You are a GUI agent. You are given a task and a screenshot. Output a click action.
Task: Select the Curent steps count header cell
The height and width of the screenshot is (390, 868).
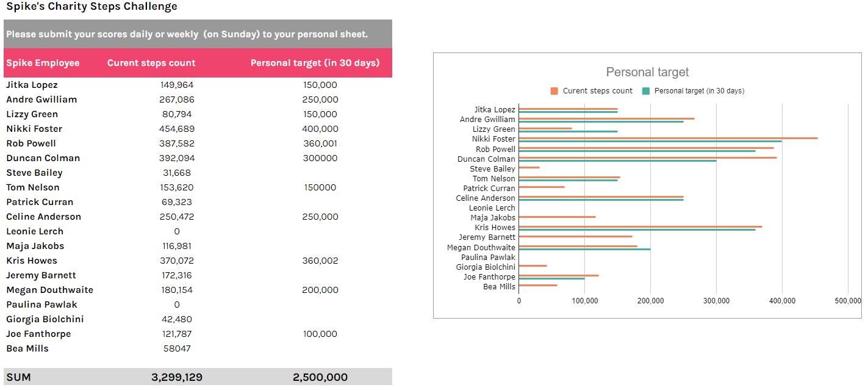[151, 63]
